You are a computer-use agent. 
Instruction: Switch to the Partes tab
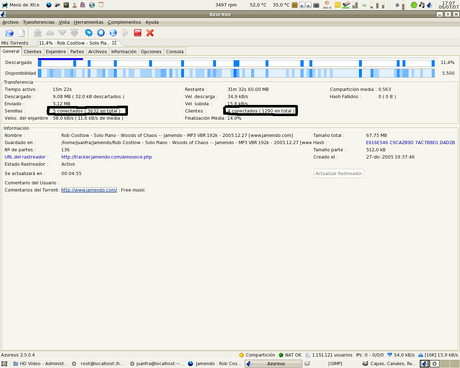(77, 52)
